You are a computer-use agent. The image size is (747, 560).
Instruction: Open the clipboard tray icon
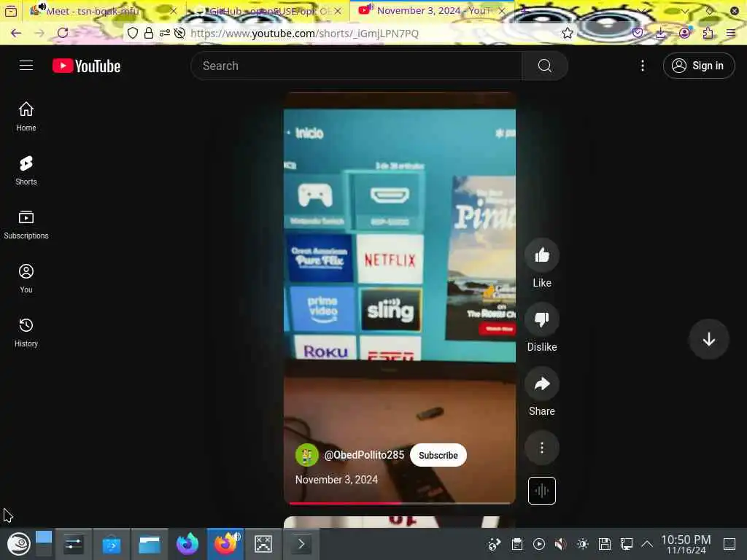click(517, 544)
